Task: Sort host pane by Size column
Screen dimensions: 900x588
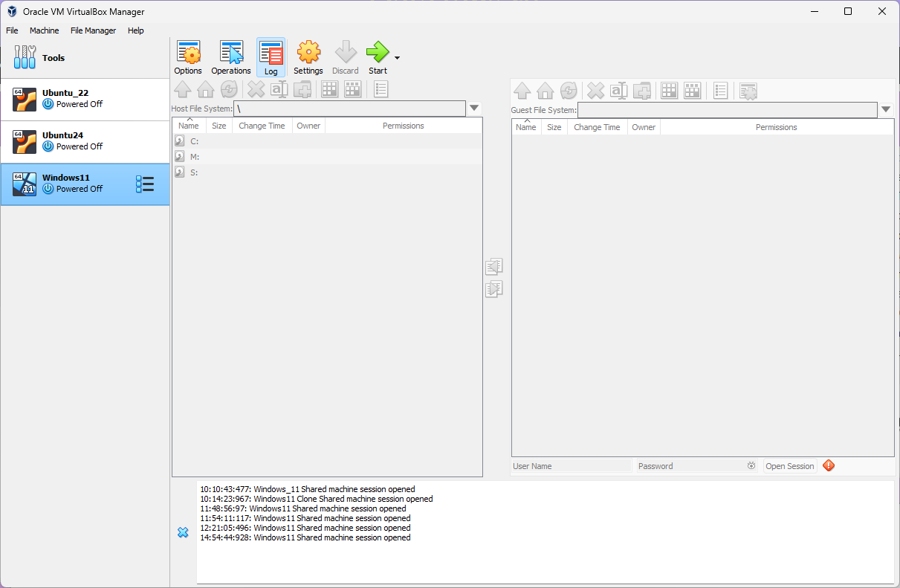Action: pyautogui.click(x=219, y=126)
